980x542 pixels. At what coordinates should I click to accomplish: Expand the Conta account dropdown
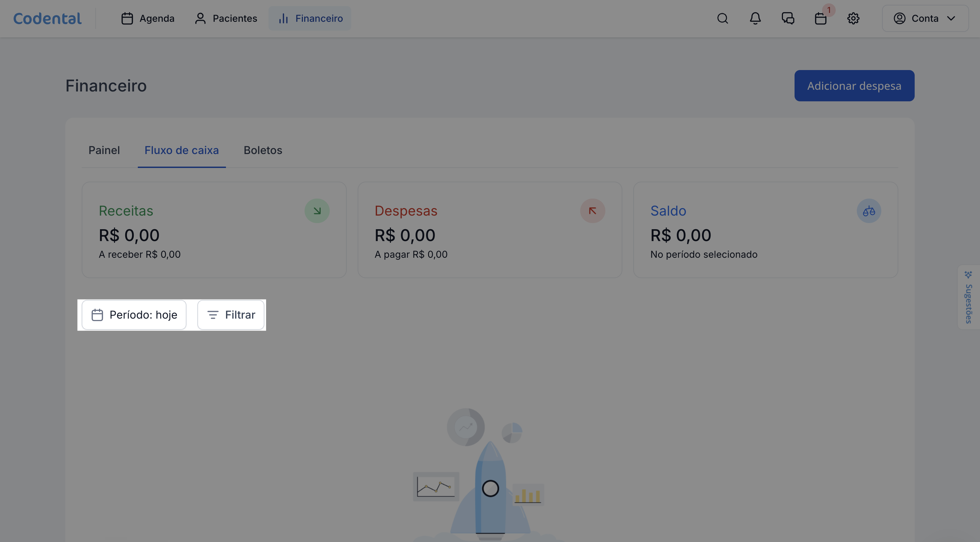point(925,18)
